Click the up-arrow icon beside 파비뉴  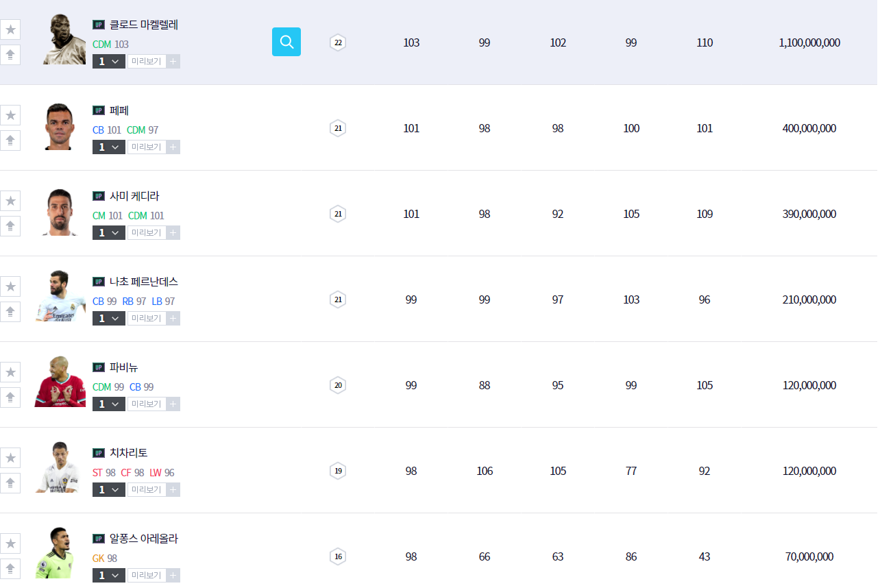tap(10, 397)
